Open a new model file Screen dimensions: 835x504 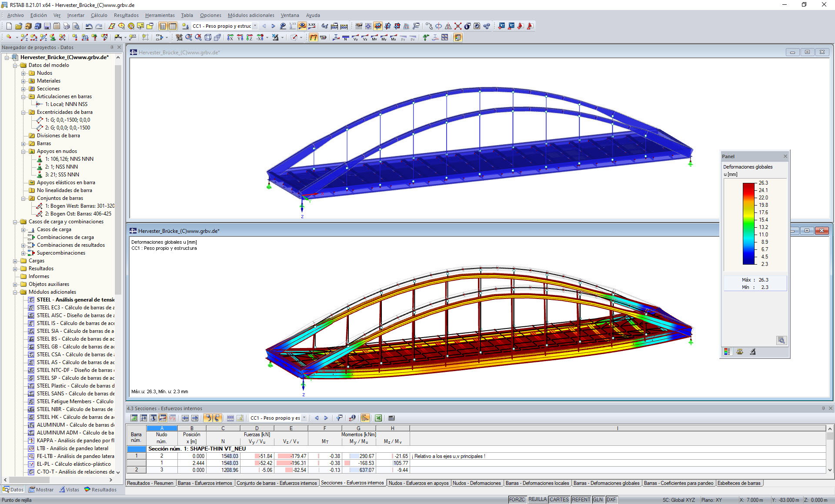(x=9, y=26)
